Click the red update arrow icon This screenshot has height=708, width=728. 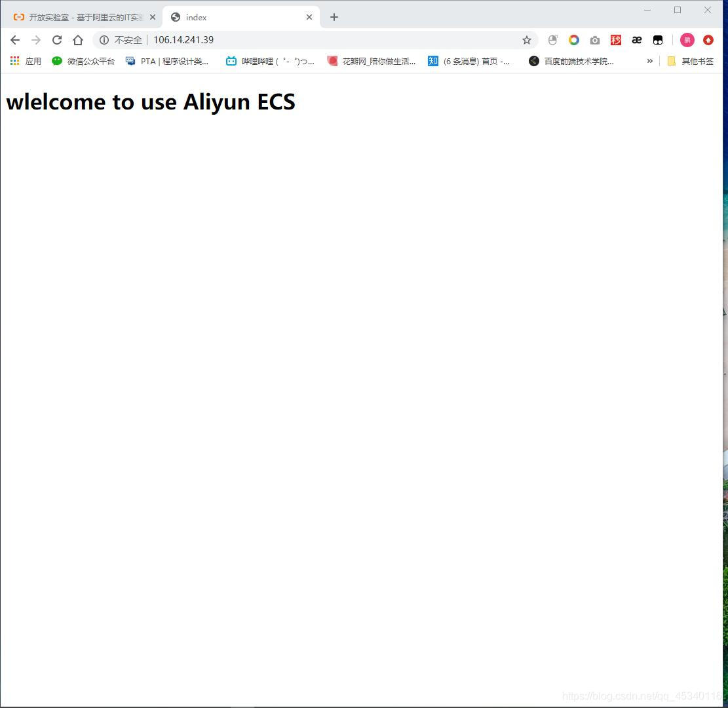(708, 40)
